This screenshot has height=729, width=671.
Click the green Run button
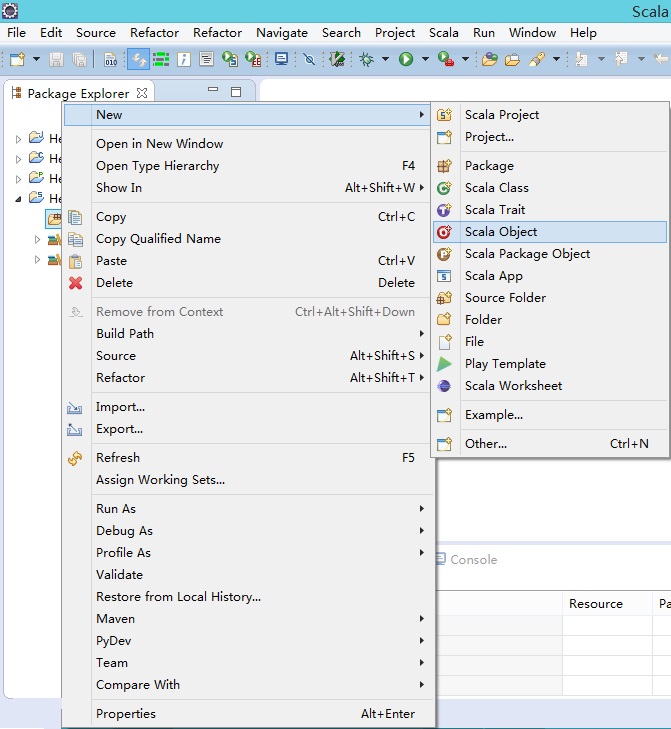click(406, 60)
